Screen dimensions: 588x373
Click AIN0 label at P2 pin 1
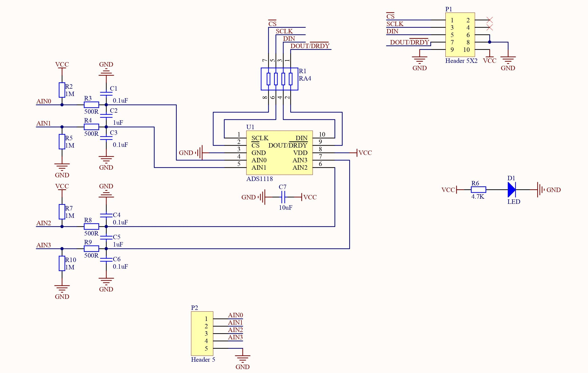[x=235, y=315]
